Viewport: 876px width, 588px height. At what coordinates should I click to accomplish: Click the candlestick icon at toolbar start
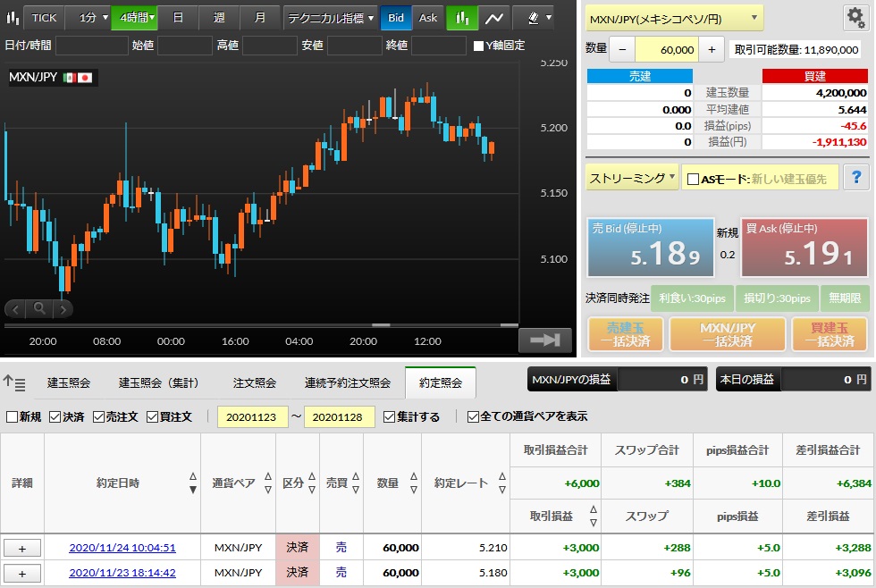tap(12, 18)
